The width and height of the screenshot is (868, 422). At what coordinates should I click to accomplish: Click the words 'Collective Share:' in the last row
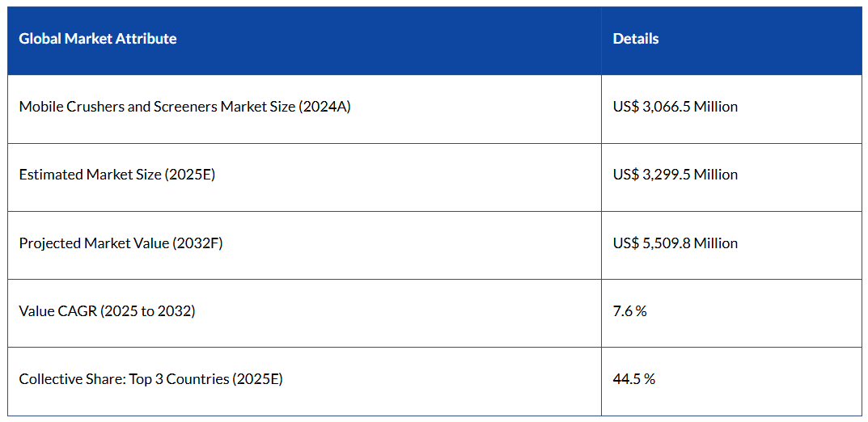(x=72, y=379)
